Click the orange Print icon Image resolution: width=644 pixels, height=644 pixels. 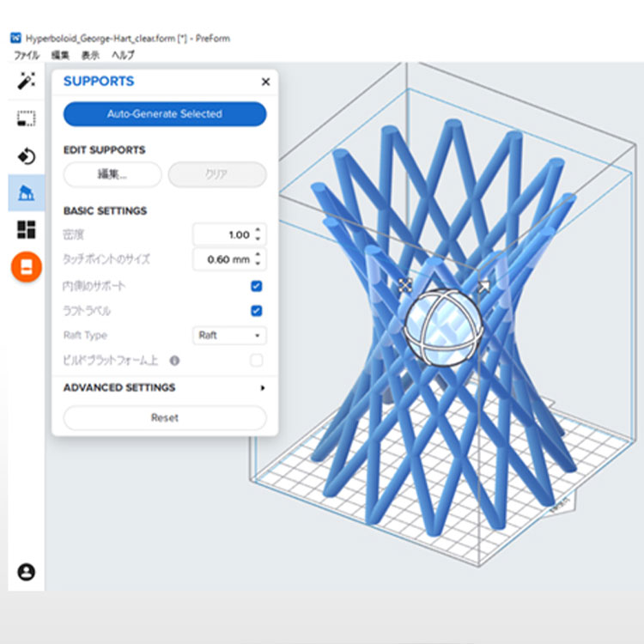pyautogui.click(x=26, y=267)
